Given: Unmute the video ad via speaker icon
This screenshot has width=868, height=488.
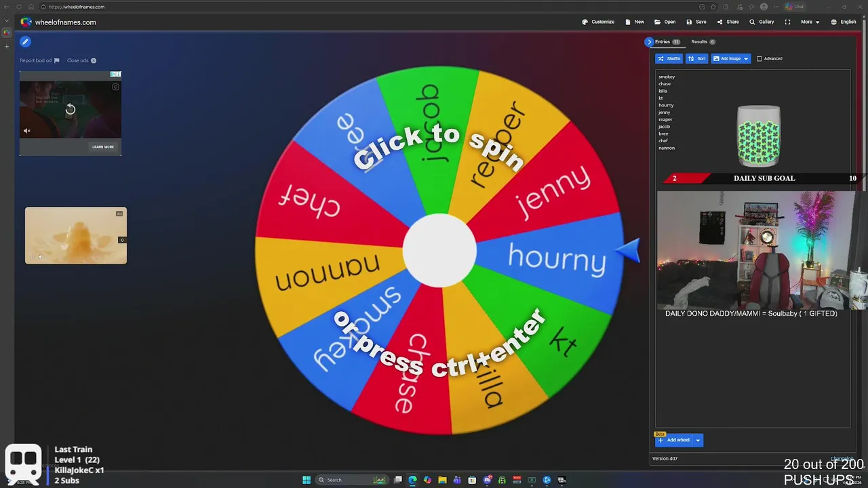Looking at the screenshot, I should click(x=27, y=131).
